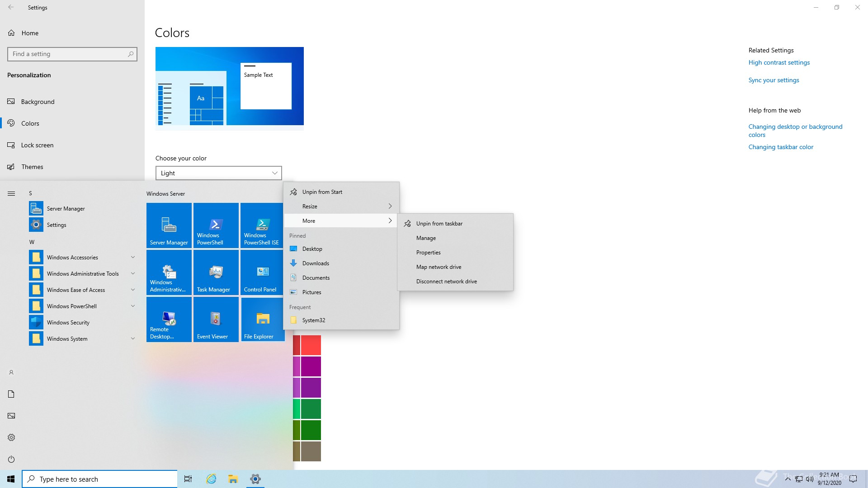The image size is (868, 488).
Task: Click the Power icon in Start
Action: (x=11, y=459)
